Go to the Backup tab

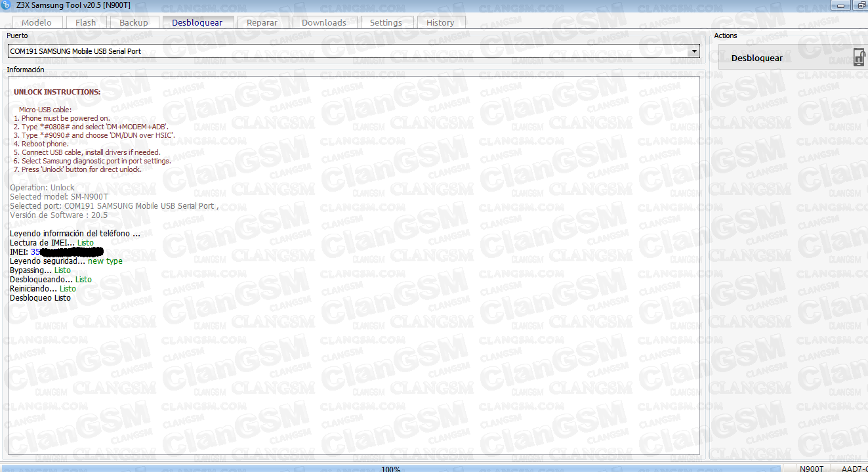click(x=134, y=22)
